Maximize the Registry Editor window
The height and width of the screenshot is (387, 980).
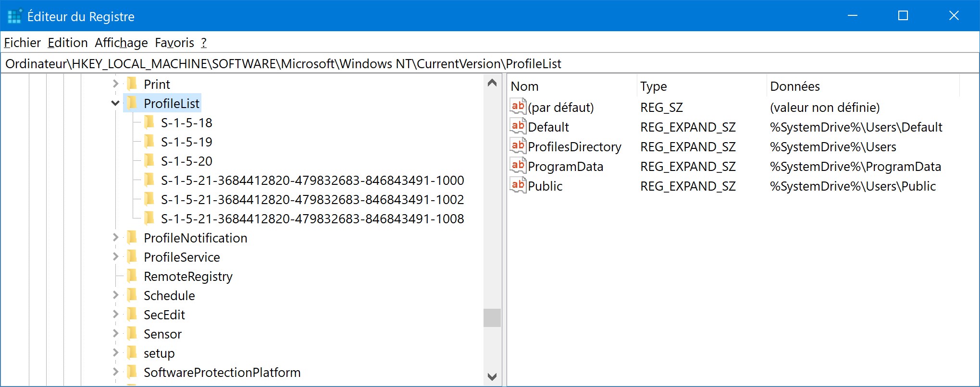(x=903, y=16)
